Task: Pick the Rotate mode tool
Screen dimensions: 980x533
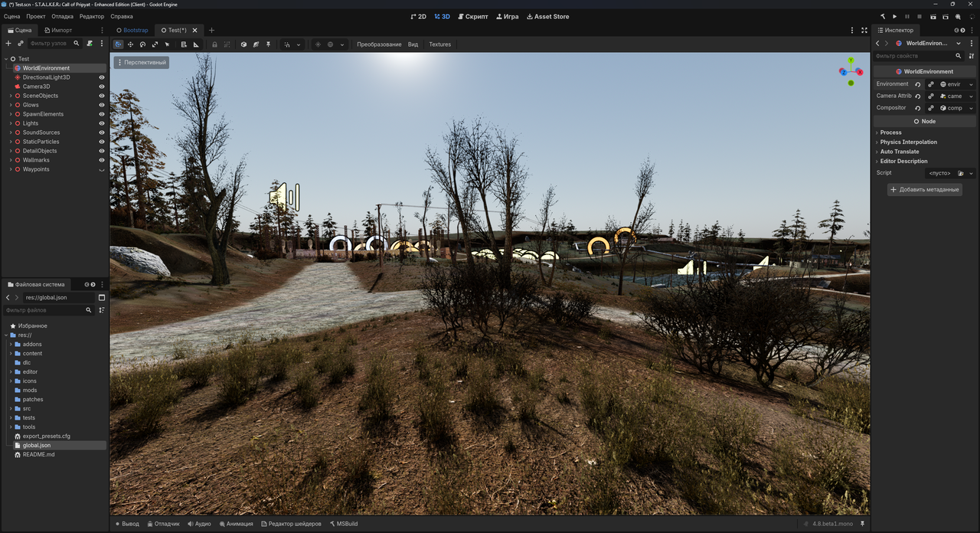Action: tap(142, 44)
